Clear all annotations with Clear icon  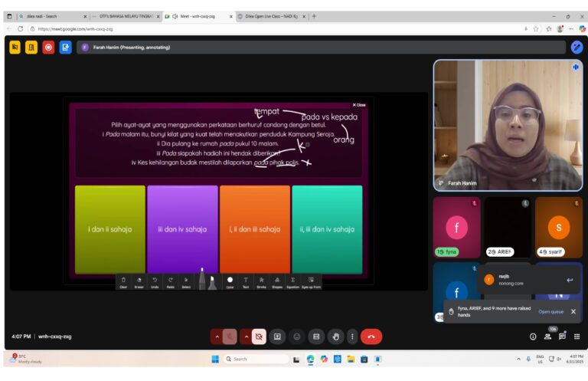(123, 281)
